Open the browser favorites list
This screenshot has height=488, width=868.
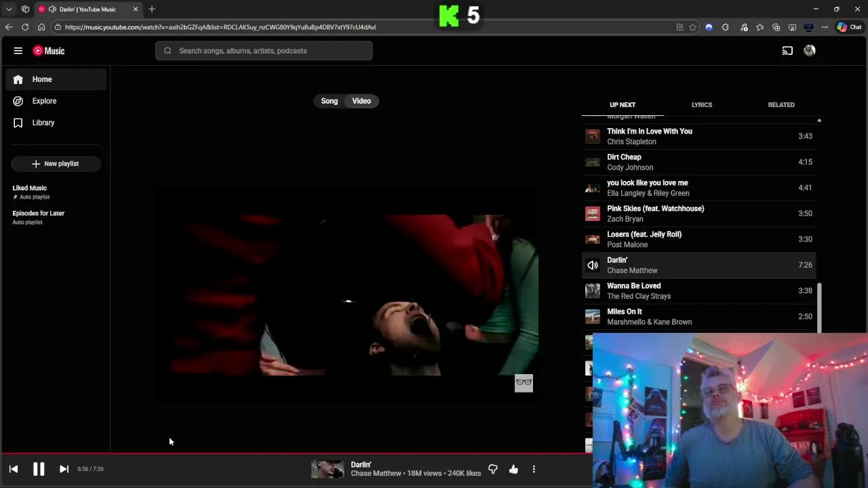click(760, 27)
